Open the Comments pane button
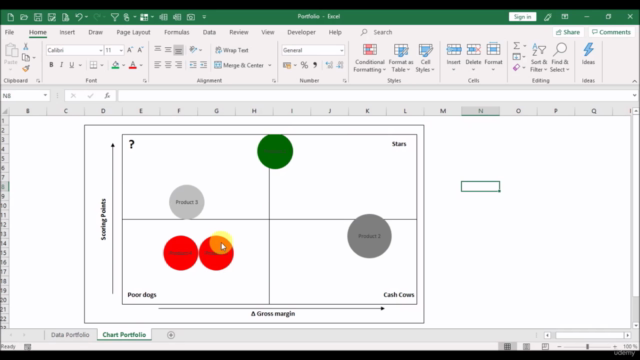Screen dimensions: 640x360 point(611,32)
